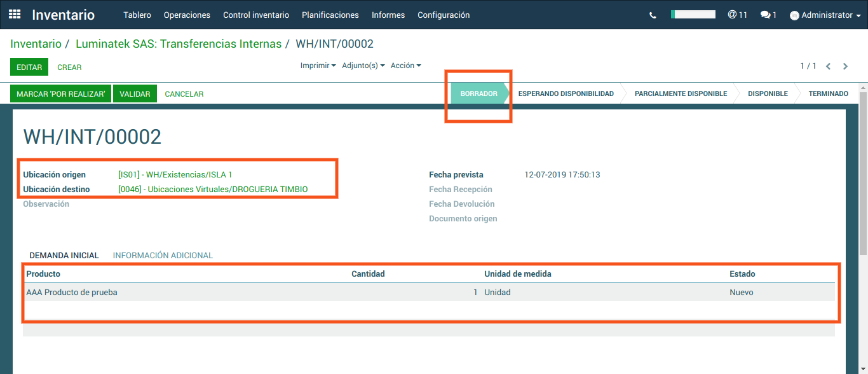868x374 pixels.
Task: Open Luminatek SAS Transferencias Internas breadcrumb
Action: (x=179, y=44)
